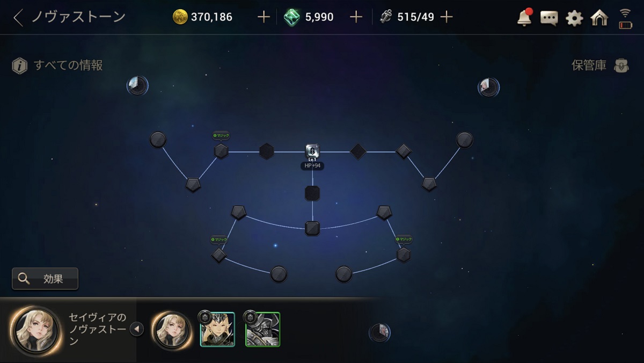Open the chat message icon
Viewport: 644px width, 363px height.
549,18
